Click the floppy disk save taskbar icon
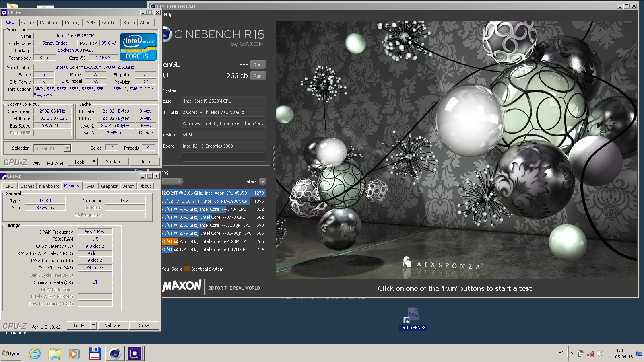 pyautogui.click(x=95, y=354)
